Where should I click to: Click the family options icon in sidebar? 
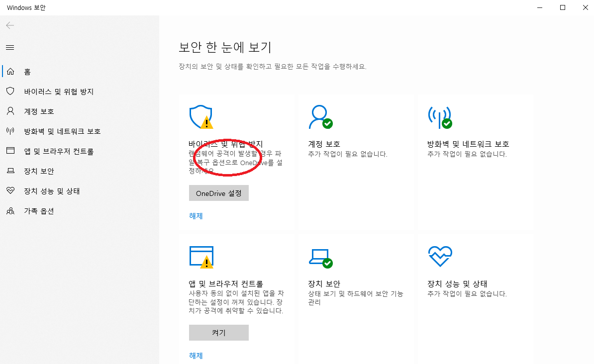[10, 211]
